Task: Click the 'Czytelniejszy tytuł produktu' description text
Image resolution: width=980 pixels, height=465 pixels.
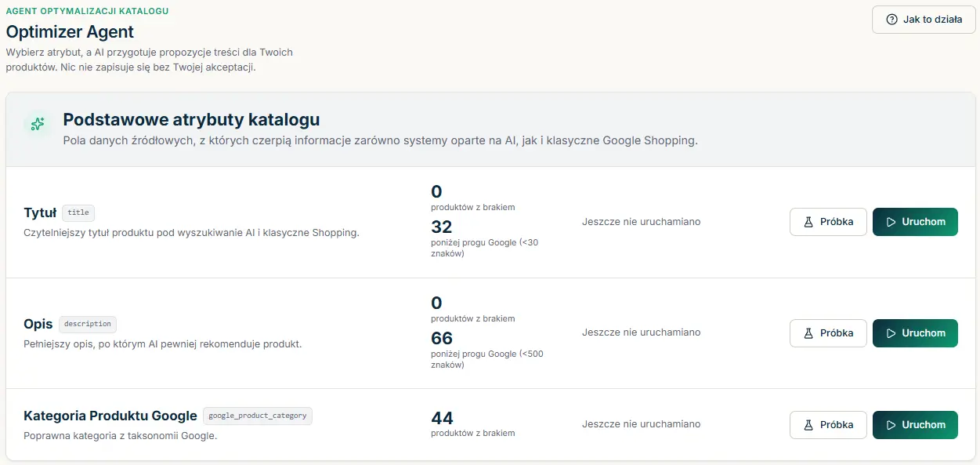Action: pos(191,233)
